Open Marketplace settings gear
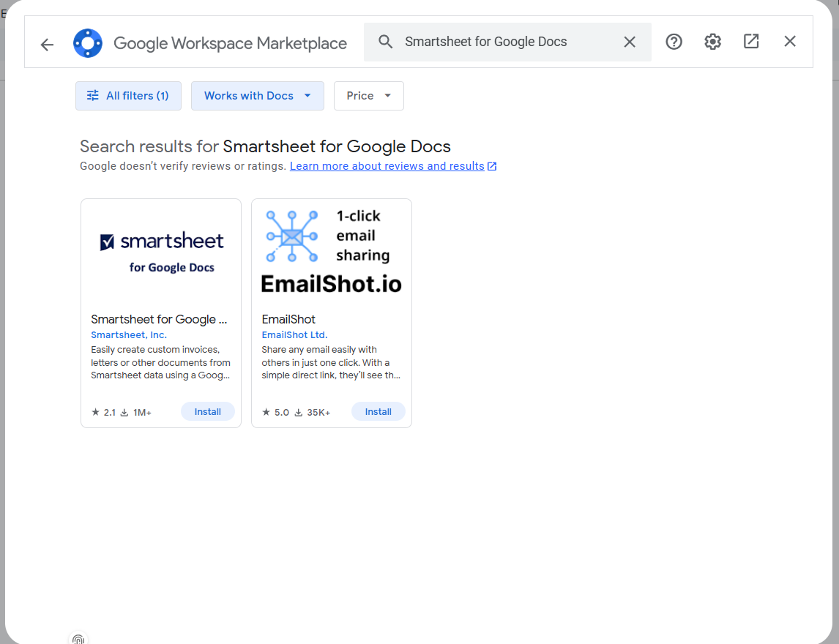Image resolution: width=839 pixels, height=644 pixels. (x=712, y=42)
